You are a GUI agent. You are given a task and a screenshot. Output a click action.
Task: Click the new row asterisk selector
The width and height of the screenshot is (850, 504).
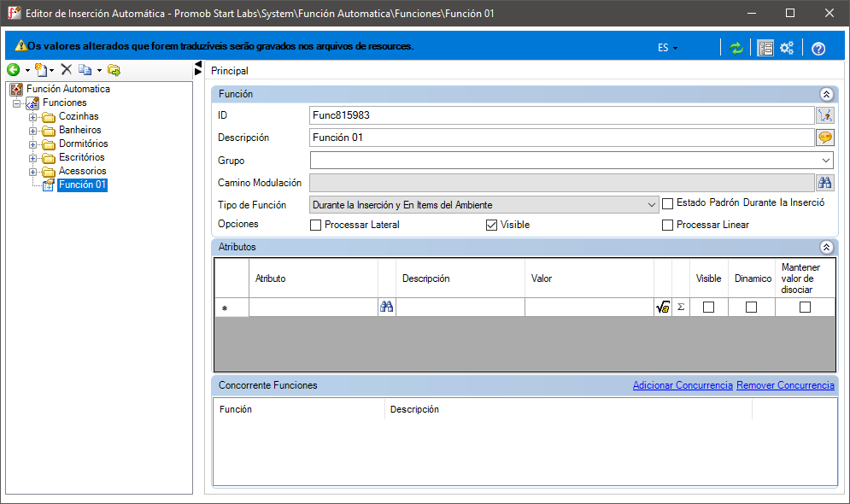coord(232,308)
